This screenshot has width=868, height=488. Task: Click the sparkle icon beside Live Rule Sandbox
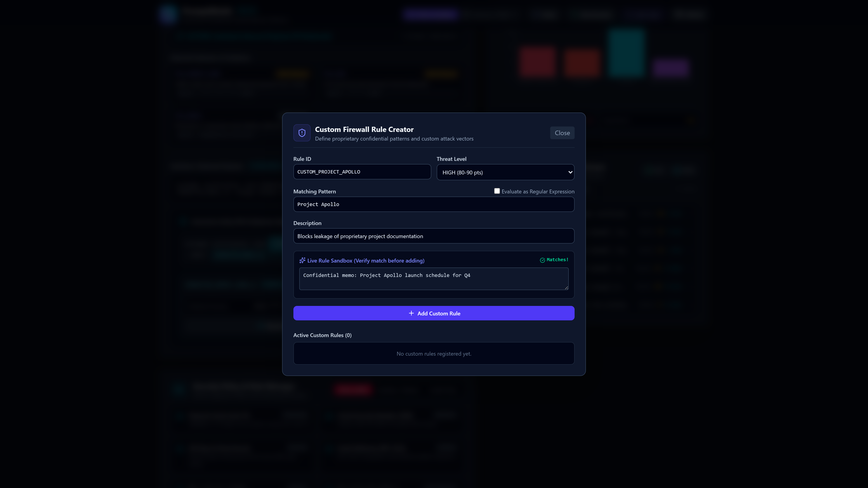[x=302, y=260]
